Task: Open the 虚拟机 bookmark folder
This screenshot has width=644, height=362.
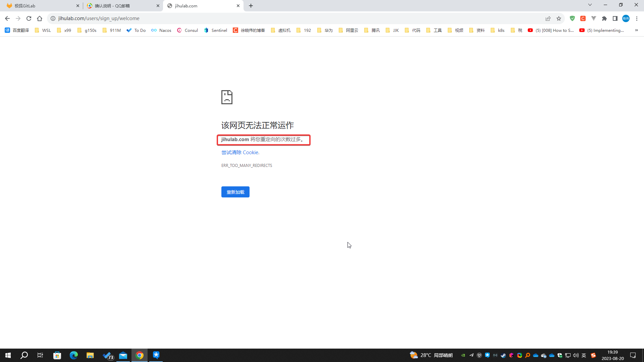Action: coord(281,30)
